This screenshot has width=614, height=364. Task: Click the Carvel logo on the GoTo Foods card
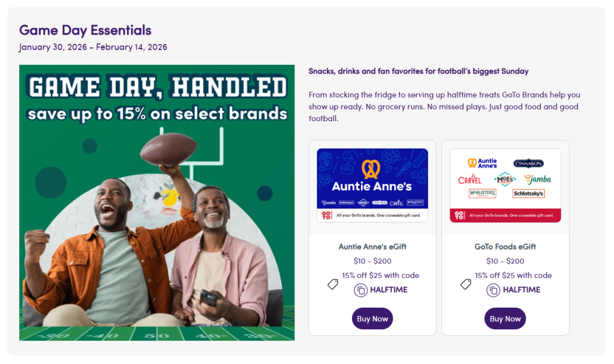[469, 179]
